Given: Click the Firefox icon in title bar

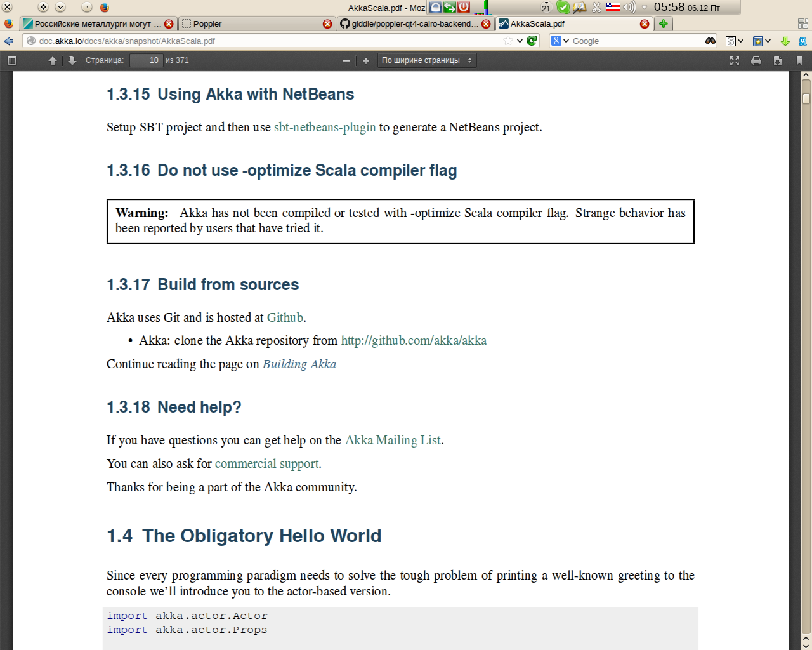Looking at the screenshot, I should (x=105, y=8).
